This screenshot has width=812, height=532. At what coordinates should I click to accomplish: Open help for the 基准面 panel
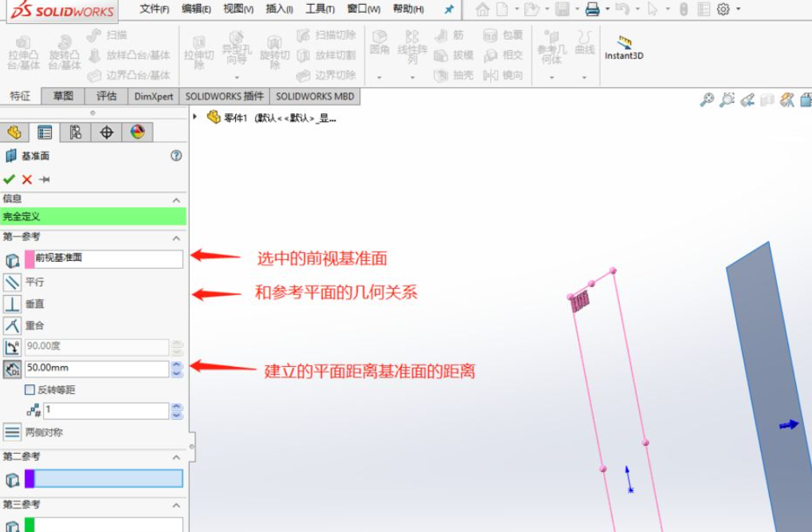pyautogui.click(x=176, y=156)
